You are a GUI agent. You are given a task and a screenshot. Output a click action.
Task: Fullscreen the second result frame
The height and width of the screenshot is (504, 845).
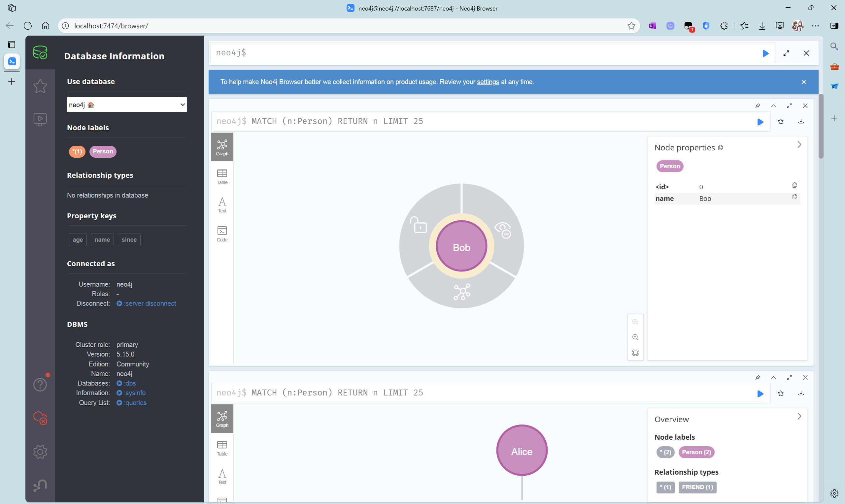(x=789, y=378)
